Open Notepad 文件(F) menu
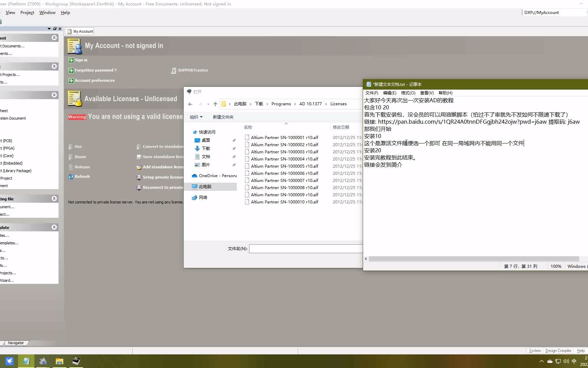The width and height of the screenshot is (588, 368). (372, 93)
